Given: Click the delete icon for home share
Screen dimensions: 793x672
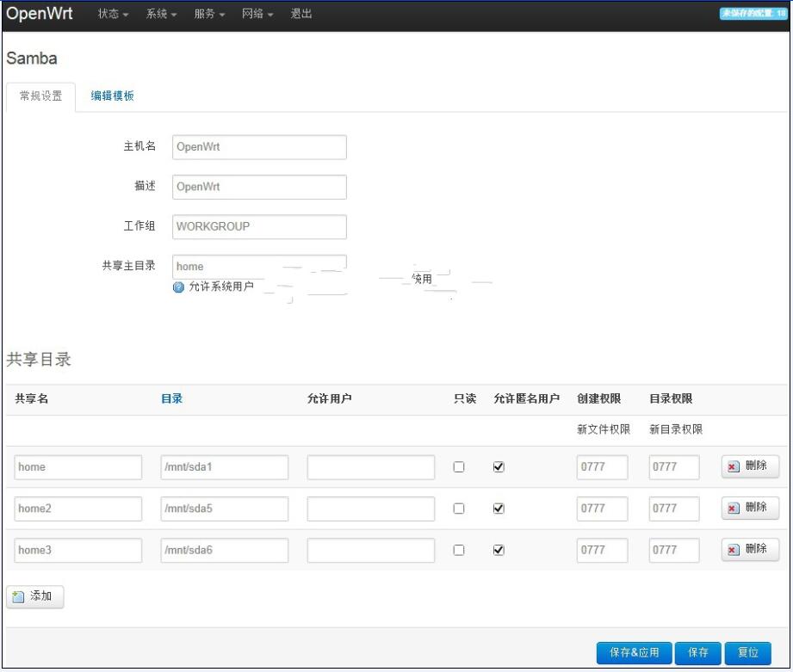Looking at the screenshot, I should pos(734,467).
